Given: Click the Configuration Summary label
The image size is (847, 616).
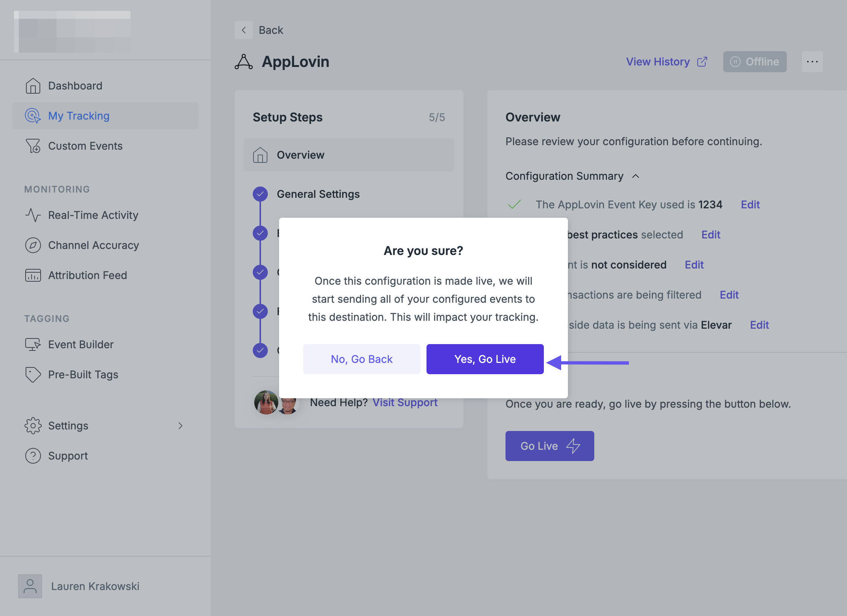Looking at the screenshot, I should [x=565, y=176].
